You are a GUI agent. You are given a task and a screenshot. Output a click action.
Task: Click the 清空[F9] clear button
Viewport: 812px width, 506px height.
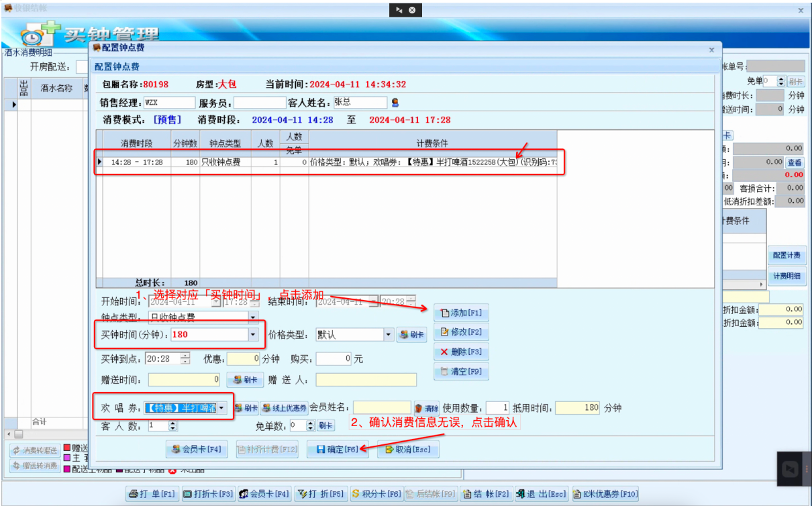(460, 371)
